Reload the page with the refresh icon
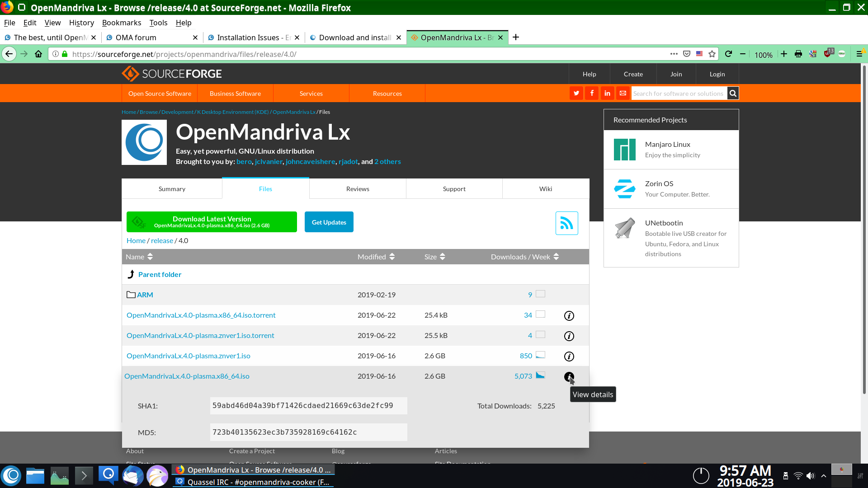 coord(728,54)
